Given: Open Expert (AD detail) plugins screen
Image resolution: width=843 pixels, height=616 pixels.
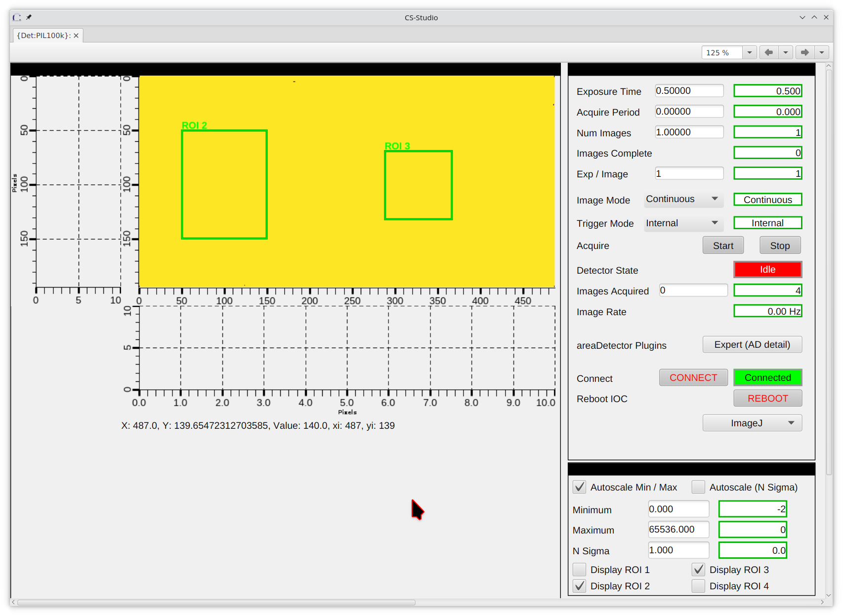Looking at the screenshot, I should (x=752, y=345).
